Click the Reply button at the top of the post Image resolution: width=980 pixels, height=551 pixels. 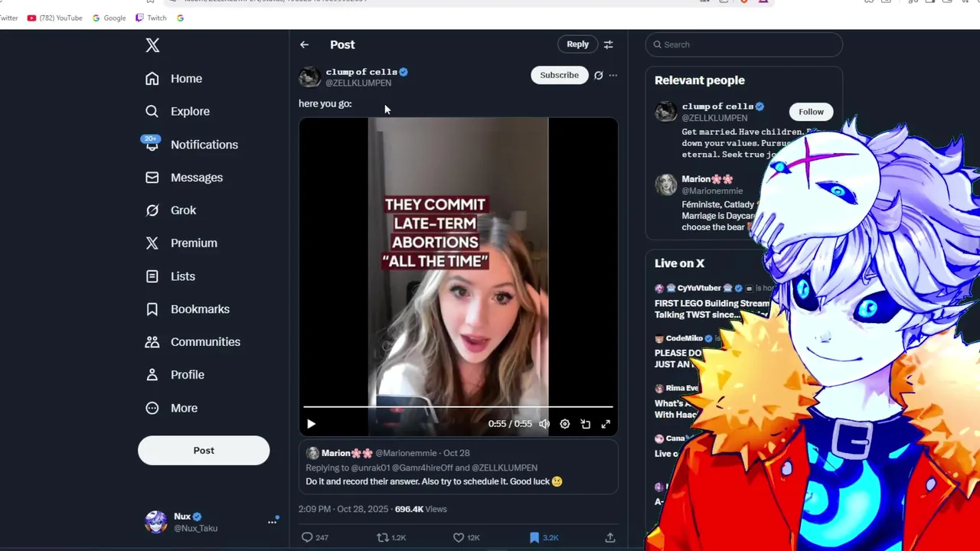pos(578,44)
